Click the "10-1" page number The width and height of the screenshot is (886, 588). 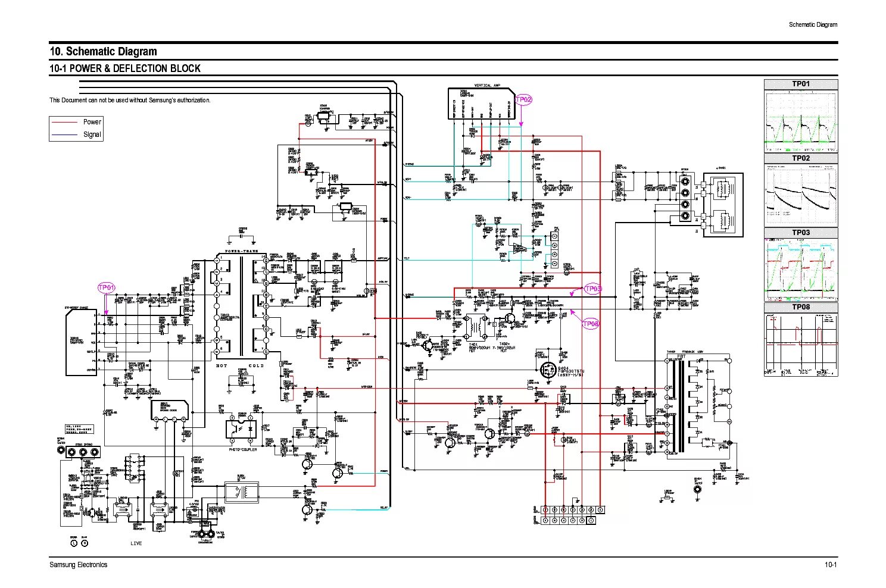pyautogui.click(x=831, y=564)
